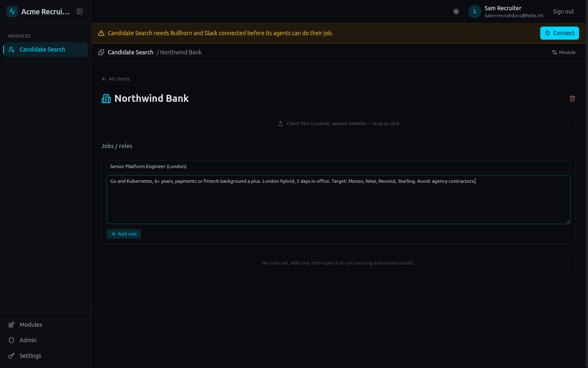Click the client files upload drop zone

click(x=339, y=123)
